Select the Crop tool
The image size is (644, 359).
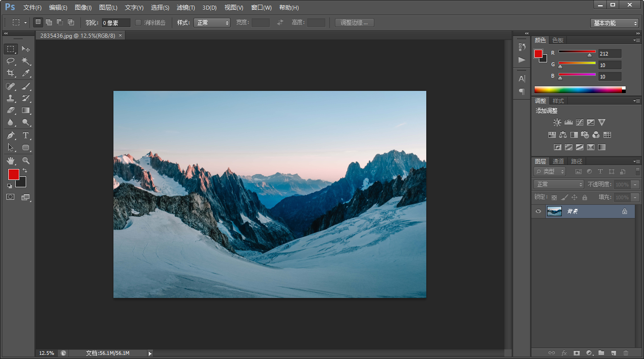coord(11,73)
